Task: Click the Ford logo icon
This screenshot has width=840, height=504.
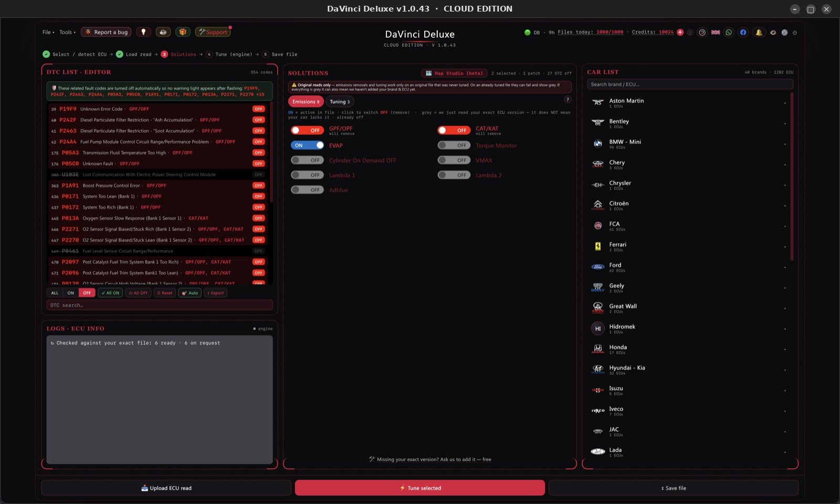Action: tap(597, 267)
